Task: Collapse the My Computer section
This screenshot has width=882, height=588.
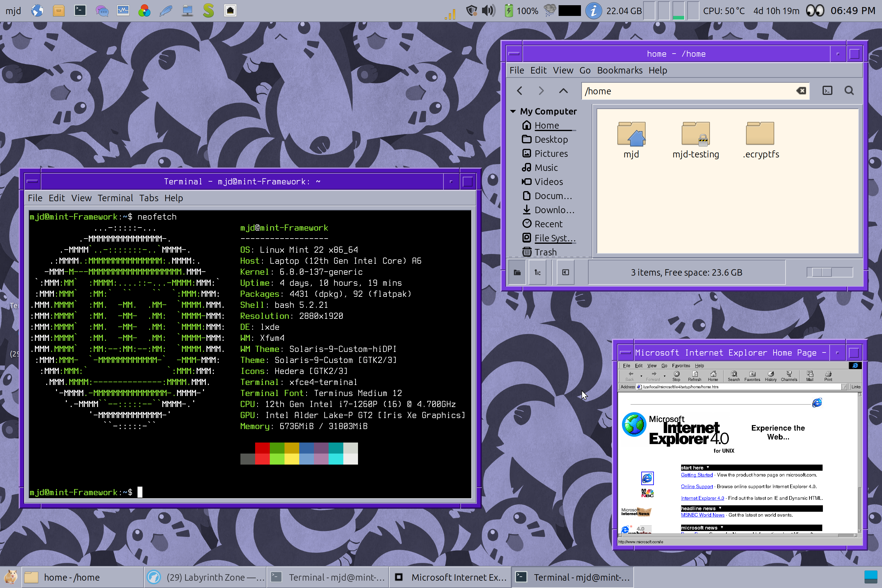Action: pos(513,111)
